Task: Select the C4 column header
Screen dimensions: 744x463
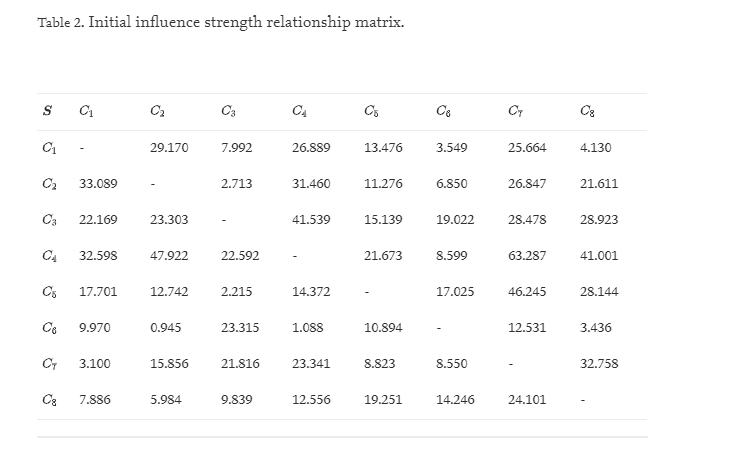Action: [x=299, y=112]
